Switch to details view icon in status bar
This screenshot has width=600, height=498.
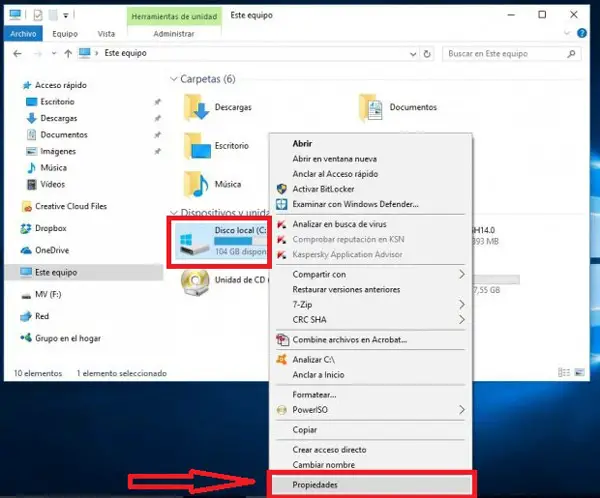pos(564,372)
